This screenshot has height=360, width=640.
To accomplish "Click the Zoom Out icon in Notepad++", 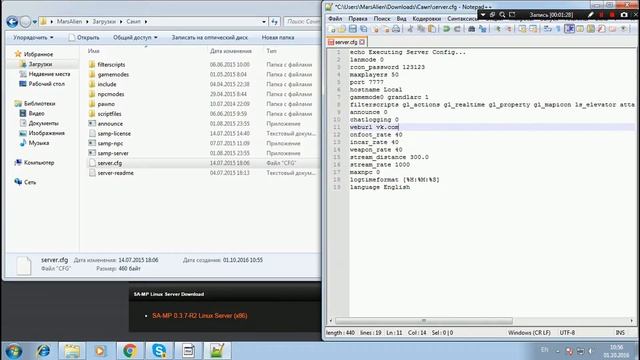I will click(x=509, y=29).
